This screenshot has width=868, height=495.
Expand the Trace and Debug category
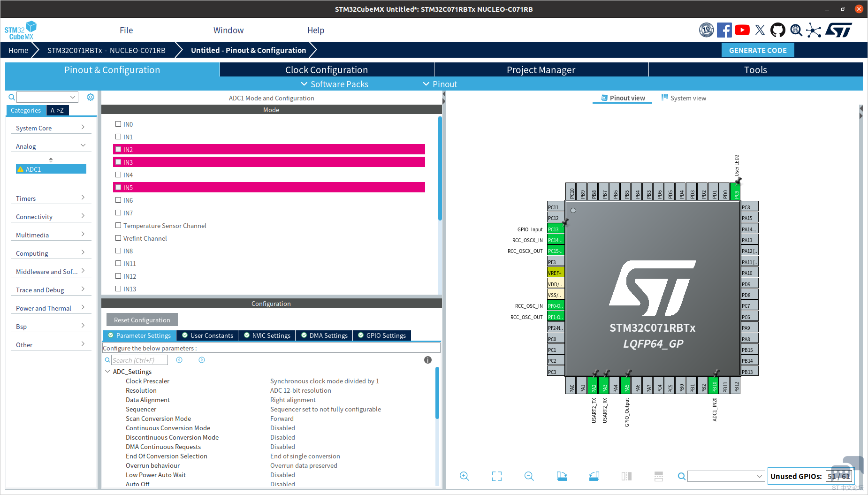pos(51,290)
